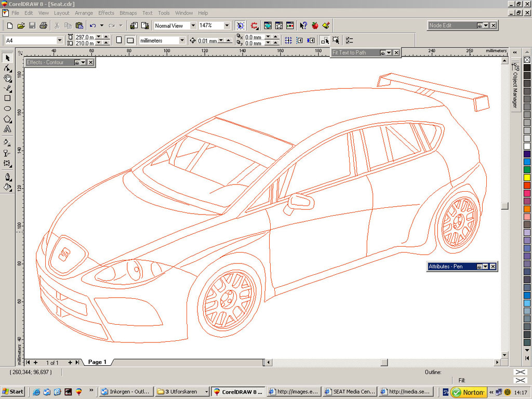Screen dimensions: 532x399
Task: Toggle snap to objects
Action: pyautogui.click(x=310, y=39)
